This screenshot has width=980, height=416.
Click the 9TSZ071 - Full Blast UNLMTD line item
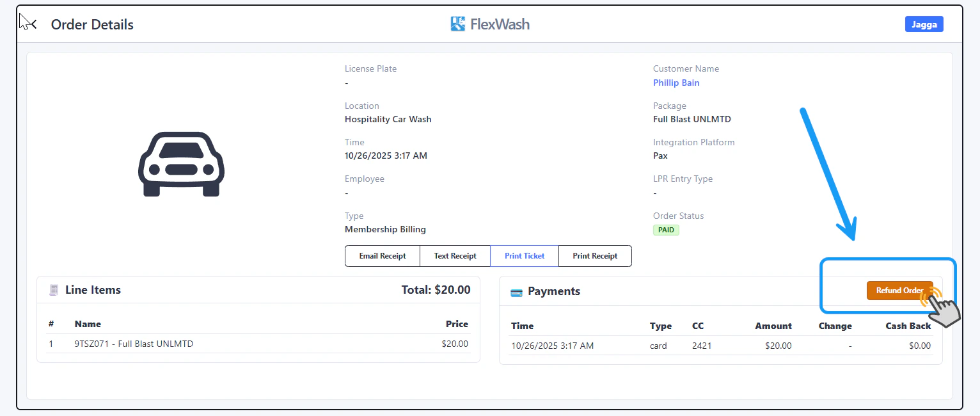134,344
